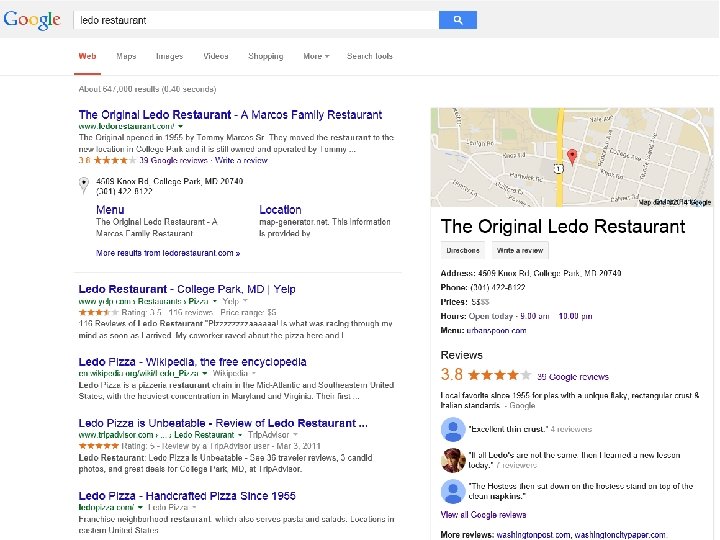720x540 pixels.
Task: Select the Web tab
Action: pyautogui.click(x=87, y=56)
